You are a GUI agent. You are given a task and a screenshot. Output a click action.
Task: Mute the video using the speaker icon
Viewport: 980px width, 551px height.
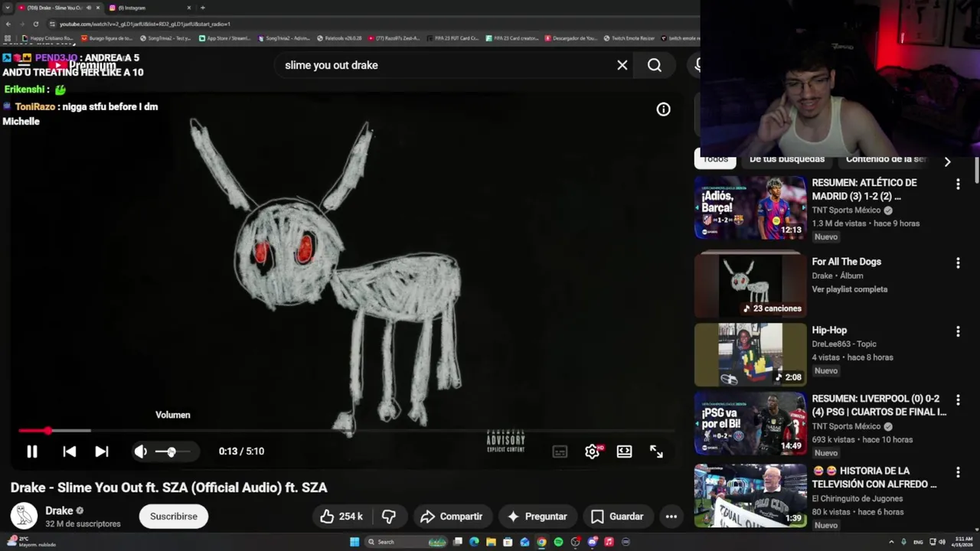click(140, 452)
